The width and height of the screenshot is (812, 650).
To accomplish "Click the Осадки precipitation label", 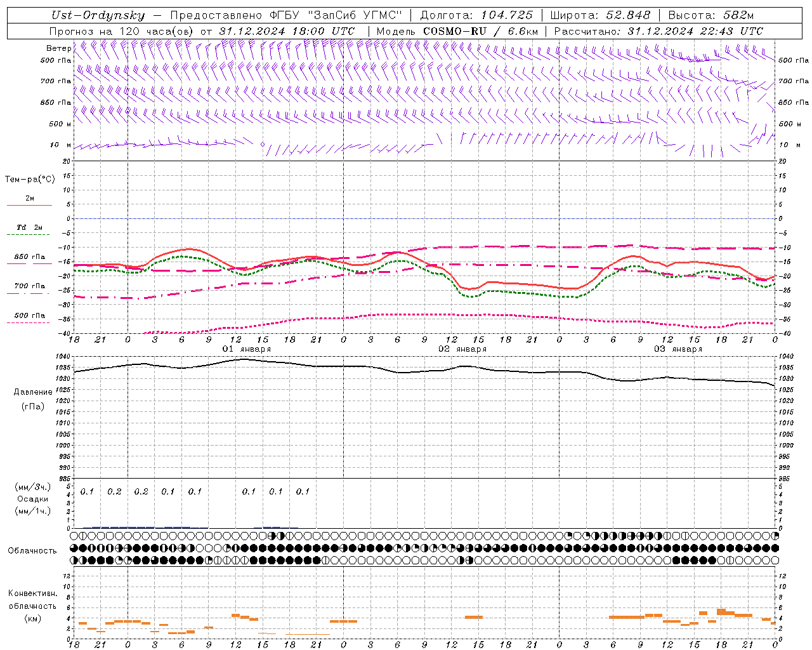I will (x=33, y=499).
